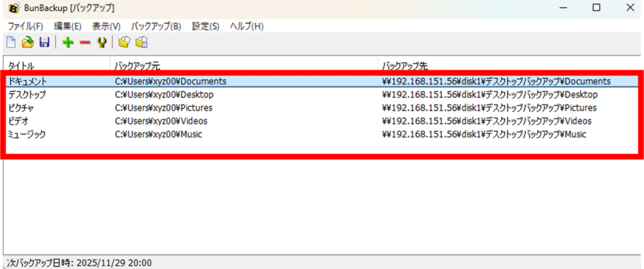Open the 表示(V) menu

106,26
